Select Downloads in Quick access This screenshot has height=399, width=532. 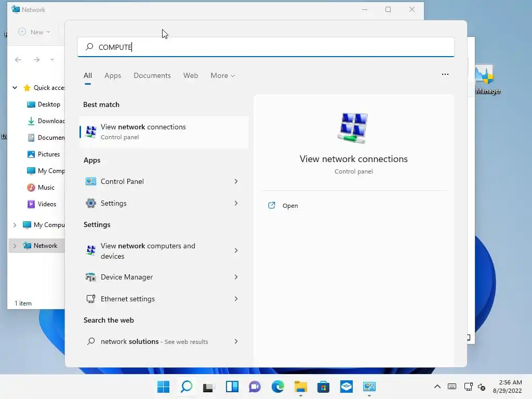45,121
